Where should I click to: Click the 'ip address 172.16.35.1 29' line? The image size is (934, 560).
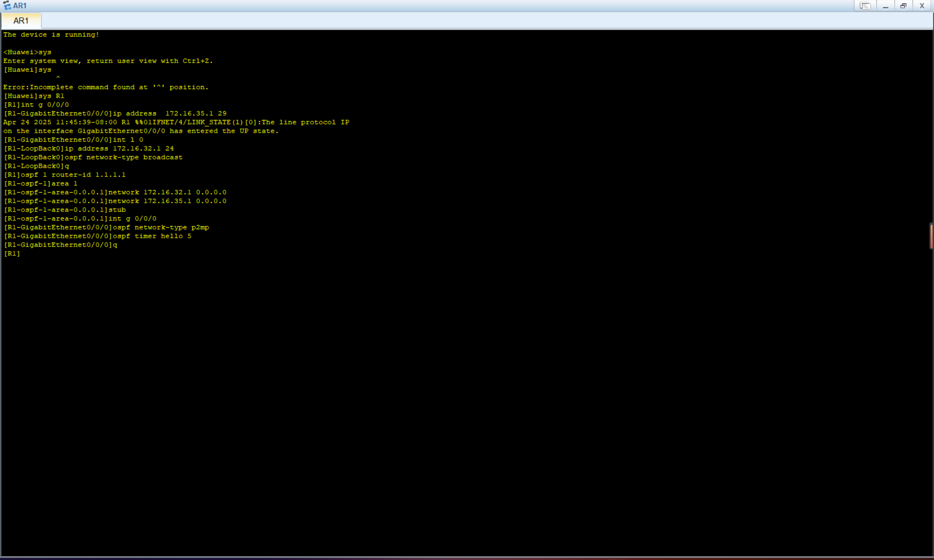(115, 113)
